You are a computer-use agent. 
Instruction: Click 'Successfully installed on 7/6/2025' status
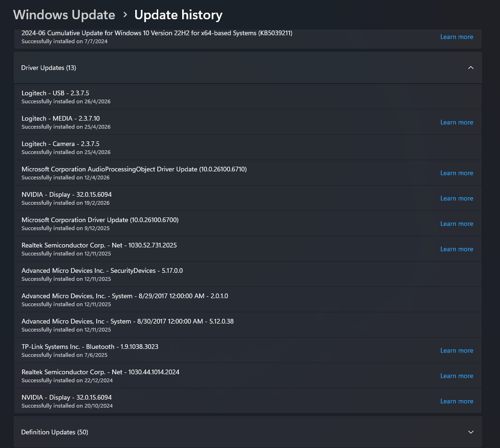tap(64, 355)
